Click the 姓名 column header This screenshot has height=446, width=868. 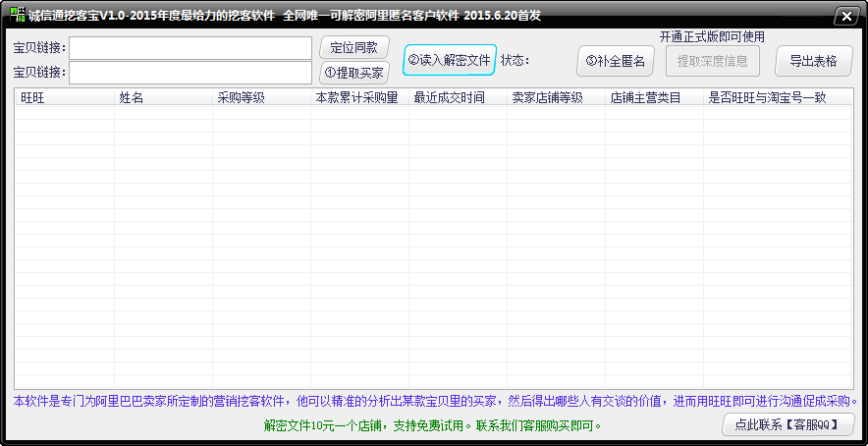(163, 97)
